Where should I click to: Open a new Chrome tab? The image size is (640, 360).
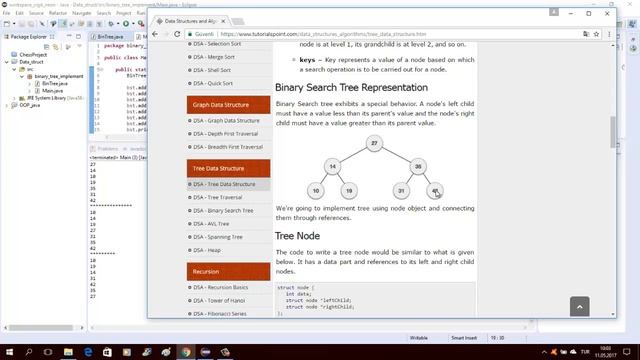[238, 21]
